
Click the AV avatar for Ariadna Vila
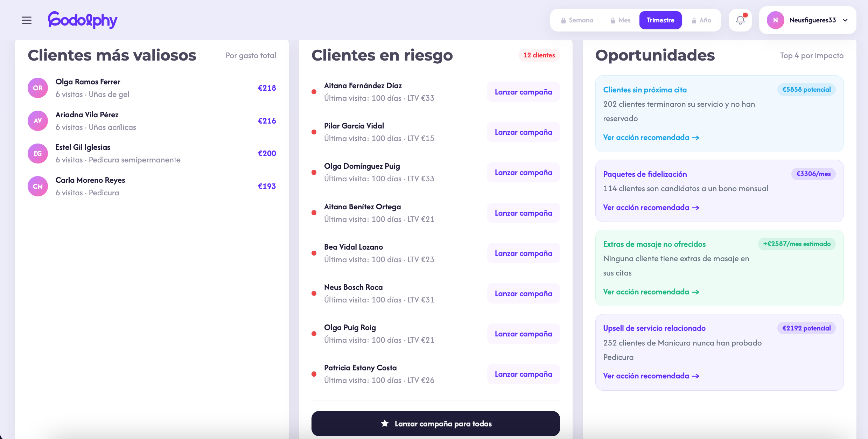click(x=38, y=121)
